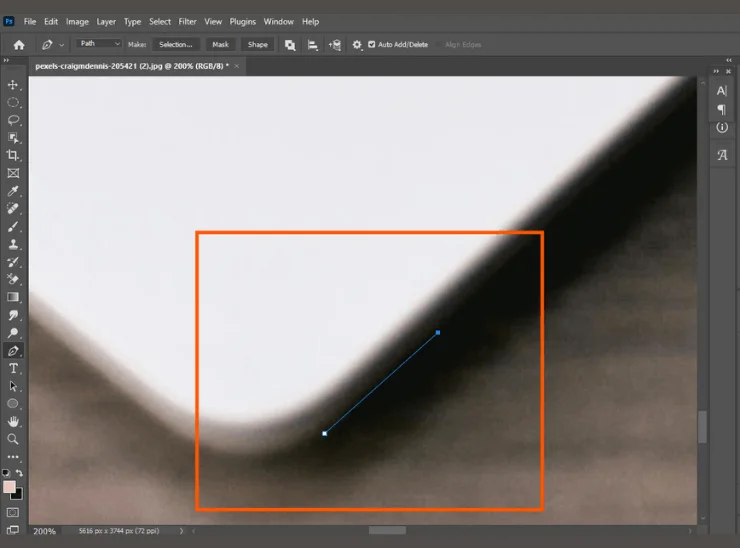Open the Layer menu
740x548 pixels.
click(106, 22)
